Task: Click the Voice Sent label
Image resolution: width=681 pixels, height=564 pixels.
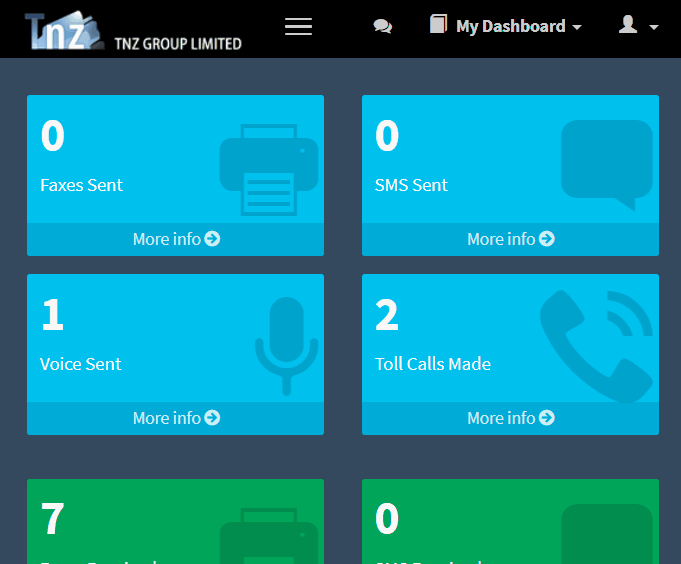Action: pyautogui.click(x=81, y=364)
